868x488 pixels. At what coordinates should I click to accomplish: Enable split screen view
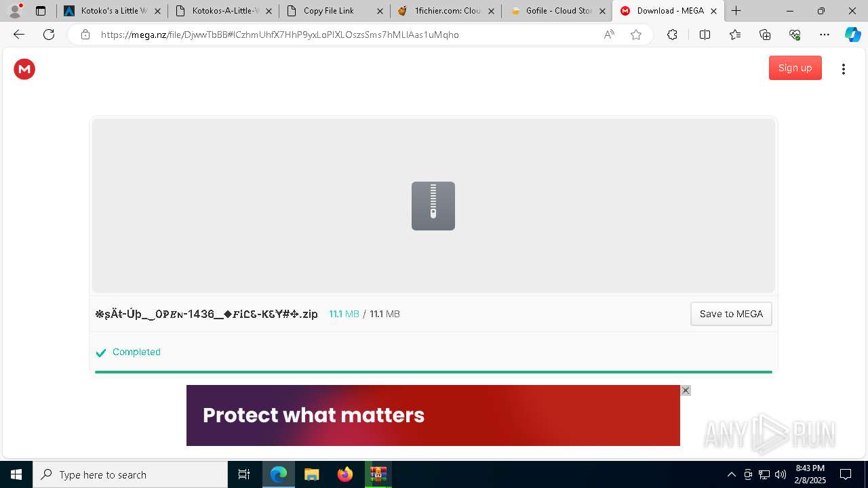pyautogui.click(x=705, y=35)
